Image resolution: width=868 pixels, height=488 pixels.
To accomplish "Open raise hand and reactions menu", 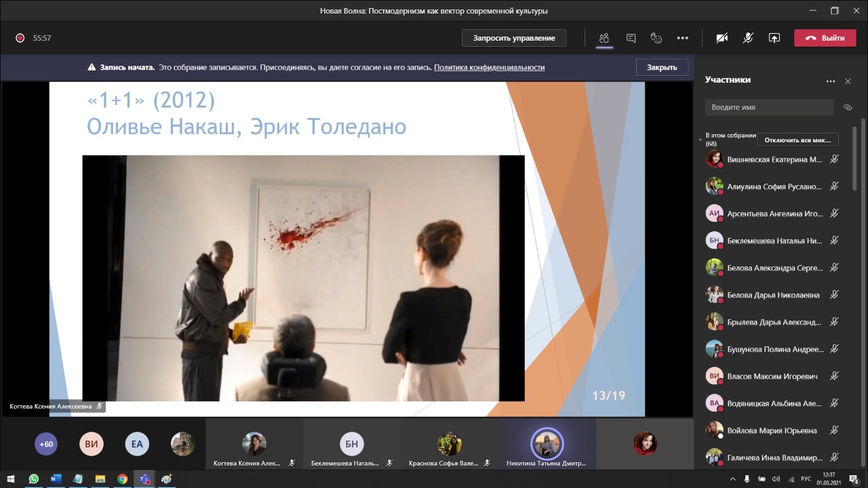I will (656, 38).
